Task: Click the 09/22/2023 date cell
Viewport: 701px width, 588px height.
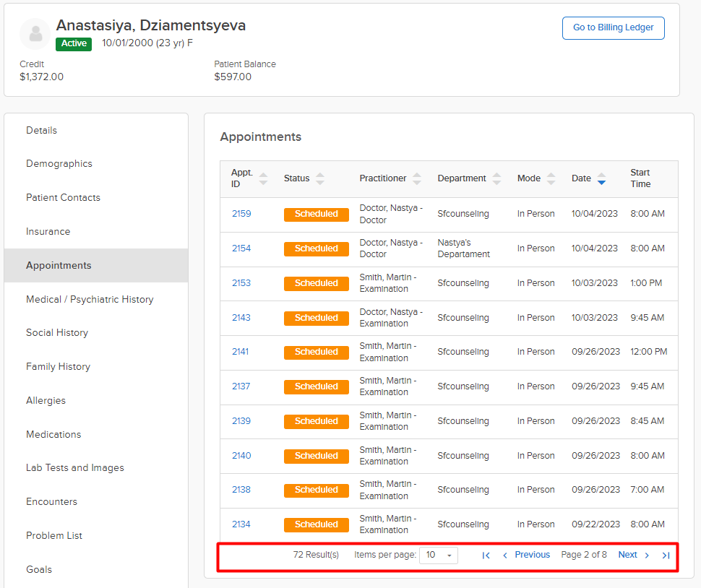Action: tap(596, 524)
